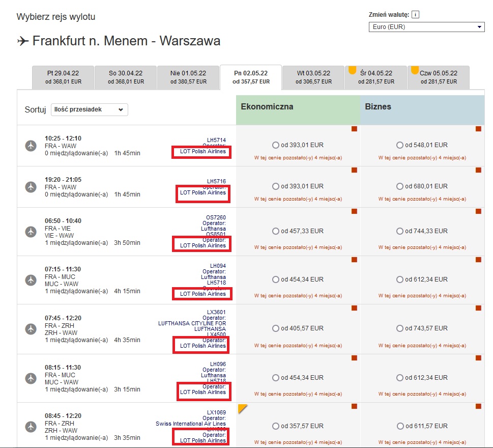
Task: Click the orange square in the 548,01 EUR business cell
Action: click(479, 129)
